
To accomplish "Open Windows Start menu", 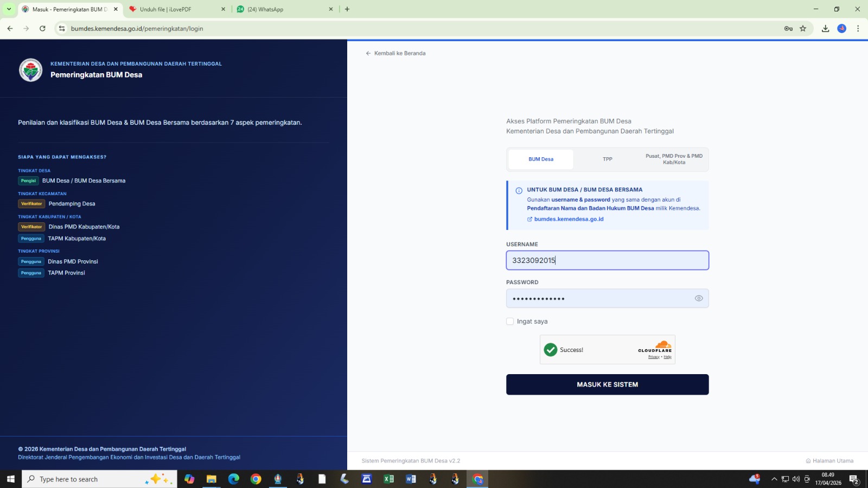I will [x=10, y=479].
